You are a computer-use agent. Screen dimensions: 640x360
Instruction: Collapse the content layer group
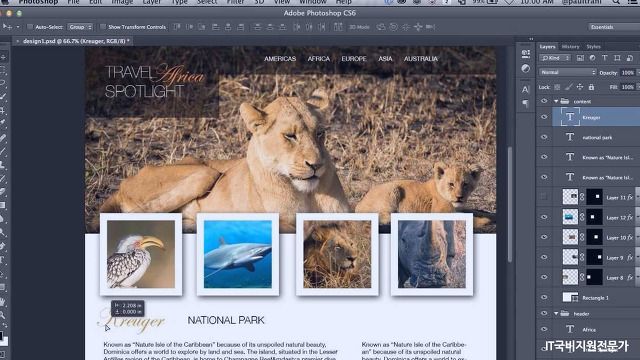click(x=556, y=101)
